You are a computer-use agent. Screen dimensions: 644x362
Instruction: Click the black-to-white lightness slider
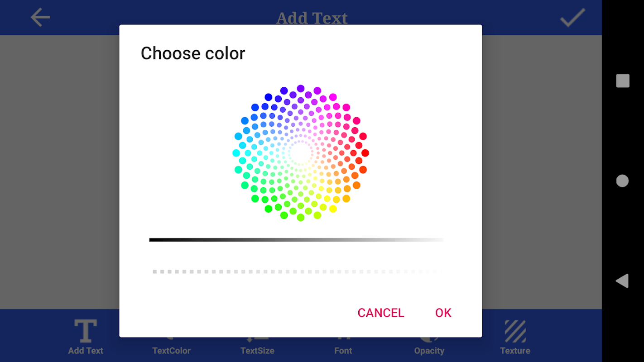pos(297,240)
